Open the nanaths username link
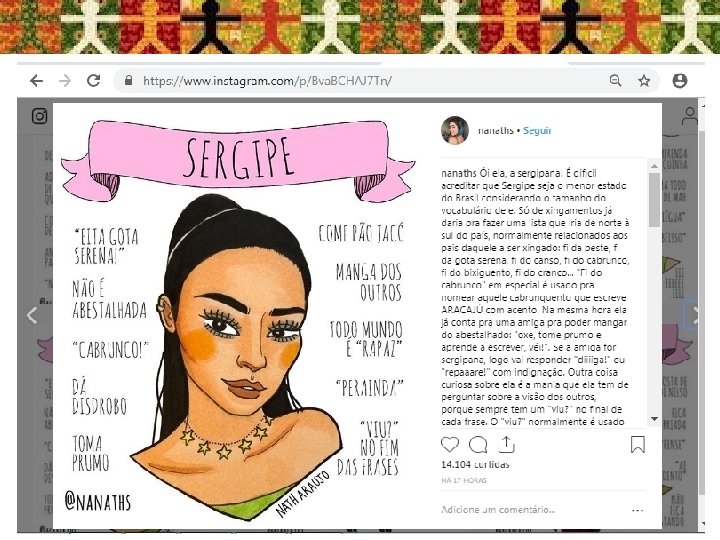This screenshot has width=720, height=540. [495, 130]
